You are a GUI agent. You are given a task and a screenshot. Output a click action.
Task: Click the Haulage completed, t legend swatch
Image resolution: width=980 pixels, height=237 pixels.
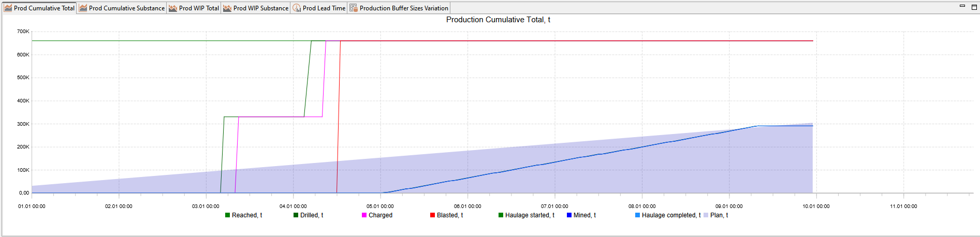(637, 215)
